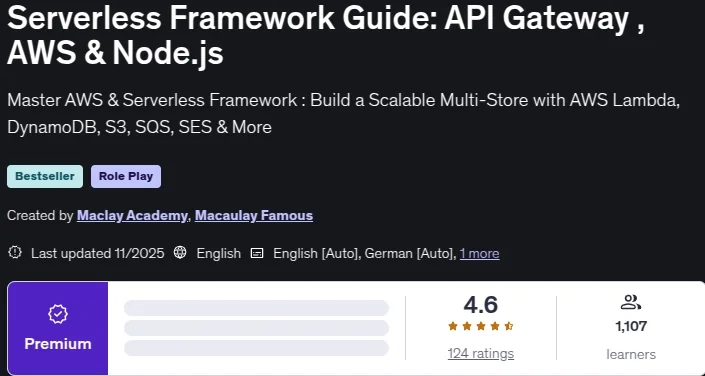Screen dimensions: 705x376
Task: Expand the '1 more' subtitle languages
Action: pos(479,254)
